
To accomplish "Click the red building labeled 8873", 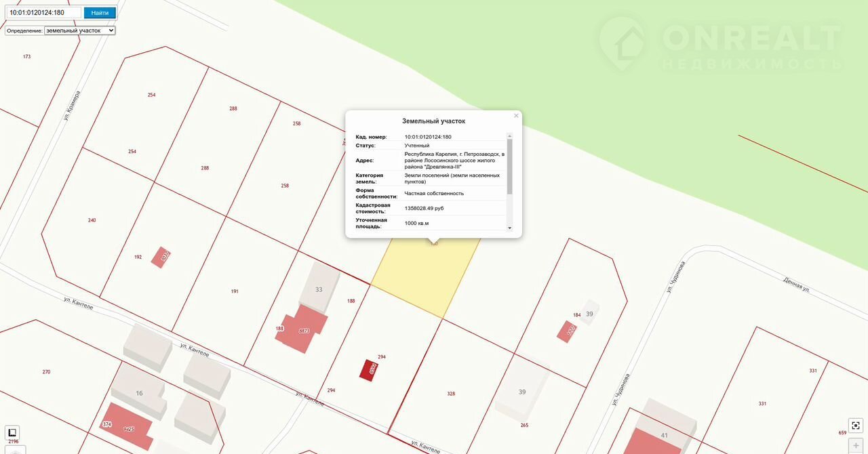I will point(302,329).
